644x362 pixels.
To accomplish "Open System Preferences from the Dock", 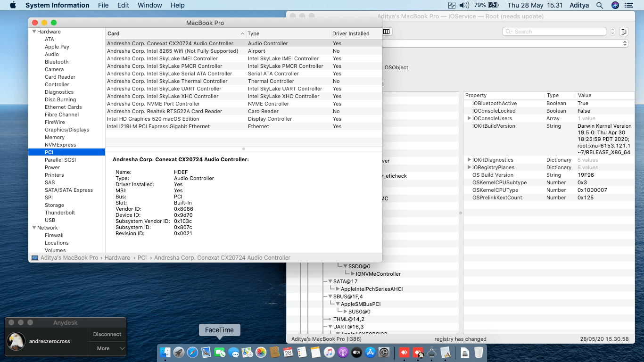I will point(384,352).
